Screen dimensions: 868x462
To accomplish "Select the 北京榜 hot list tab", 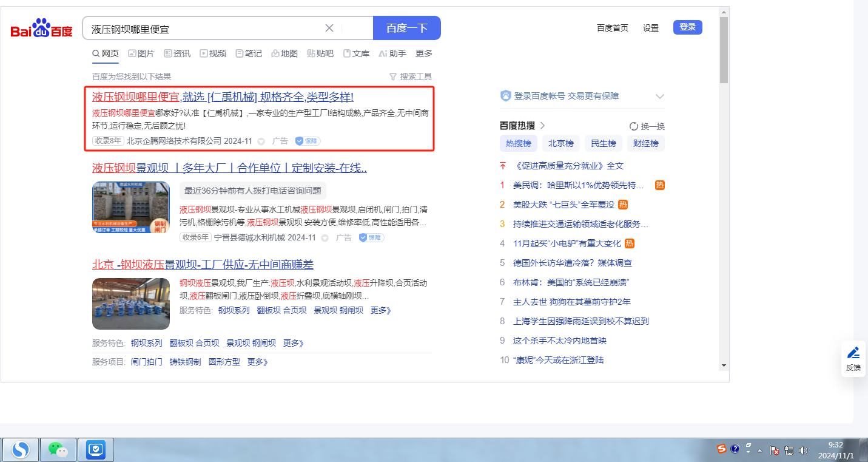I will pos(560,143).
